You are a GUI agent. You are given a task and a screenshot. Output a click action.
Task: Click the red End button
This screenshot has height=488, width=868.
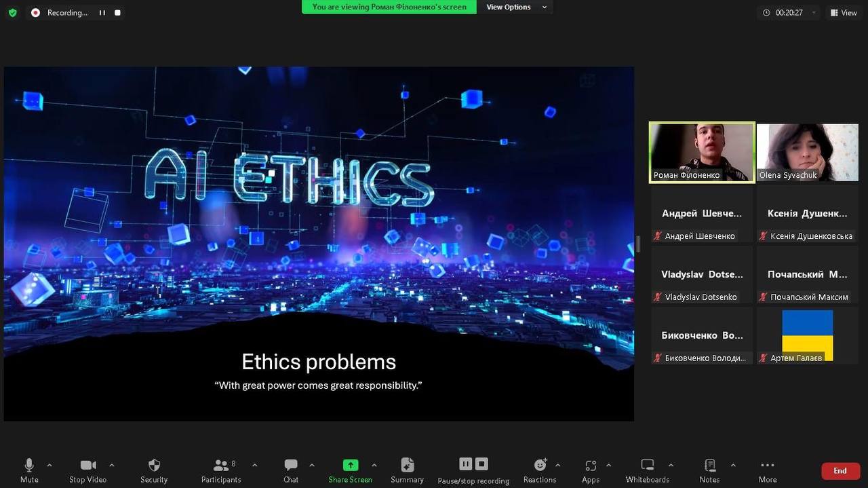tap(840, 471)
